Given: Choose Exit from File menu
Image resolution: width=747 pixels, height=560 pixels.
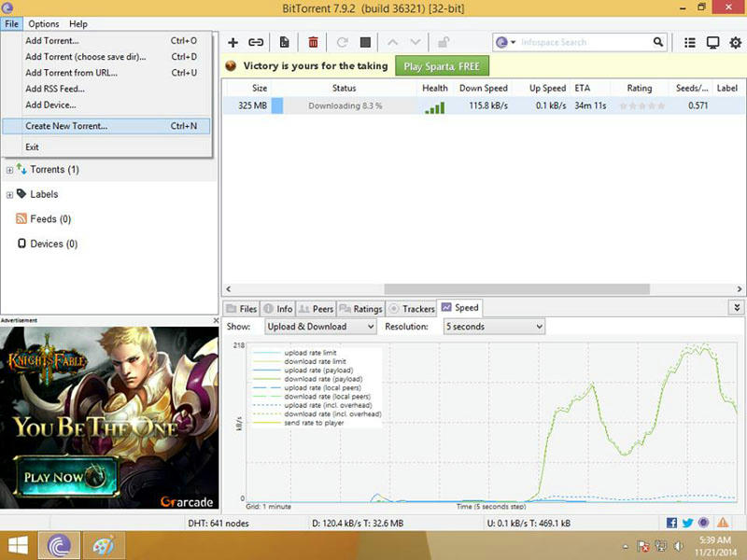Looking at the screenshot, I should tap(106, 147).
